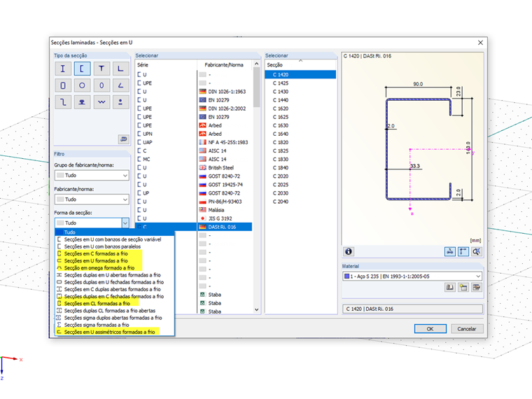Open Grupo de fabricante/norma dropdown
Image resolution: width=532 pixels, height=399 pixels.
click(92, 176)
